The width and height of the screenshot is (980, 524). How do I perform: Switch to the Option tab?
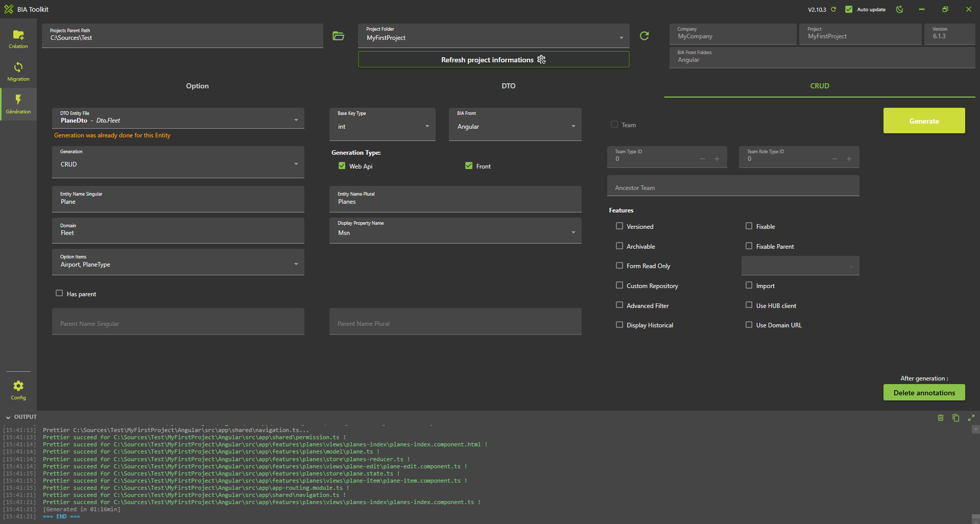(x=197, y=86)
